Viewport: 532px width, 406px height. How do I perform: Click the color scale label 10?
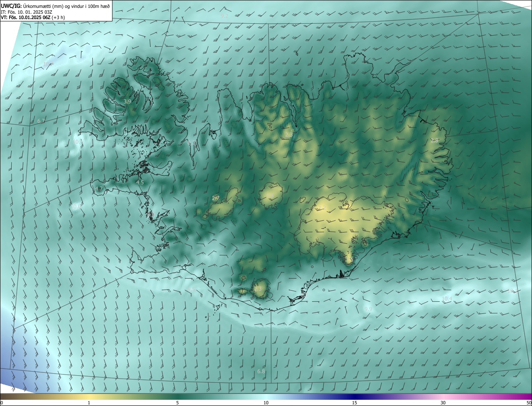pyautogui.click(x=266, y=403)
